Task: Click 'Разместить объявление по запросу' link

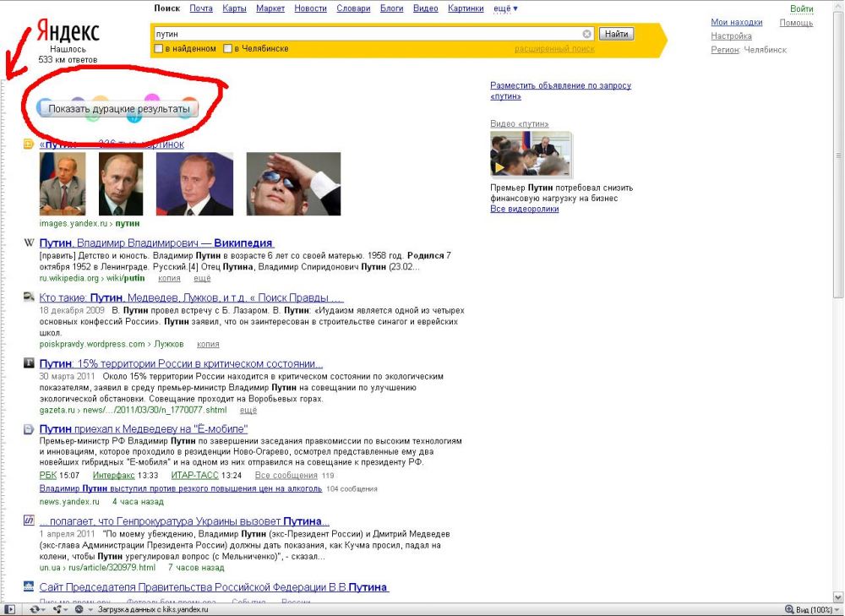Action: (x=560, y=90)
